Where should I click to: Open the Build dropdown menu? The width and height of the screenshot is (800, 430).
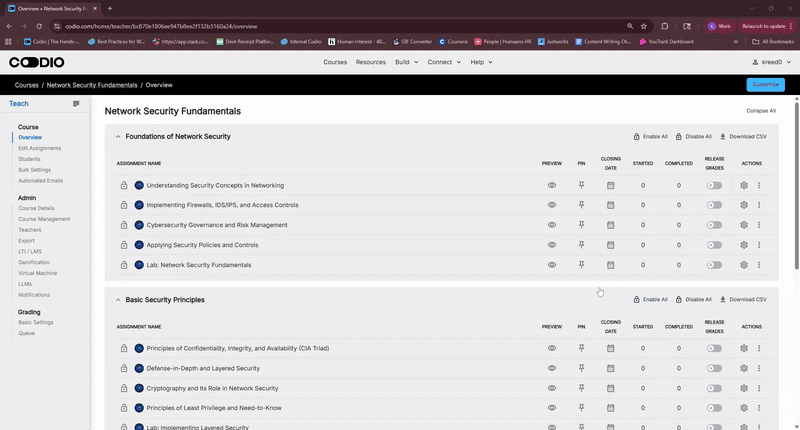click(406, 62)
